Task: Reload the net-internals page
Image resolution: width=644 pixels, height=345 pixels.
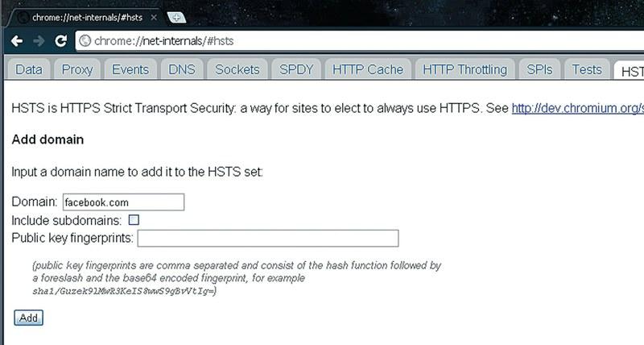Action: pyautogui.click(x=60, y=41)
